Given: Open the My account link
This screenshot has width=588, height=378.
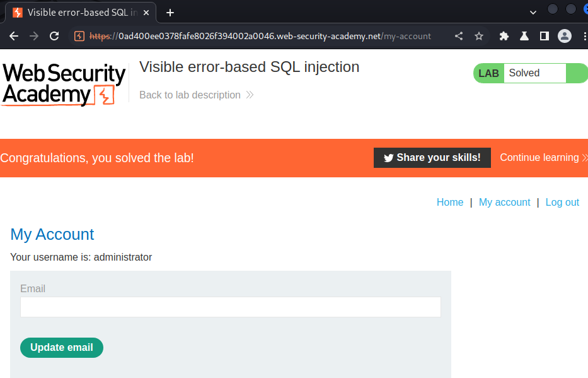Looking at the screenshot, I should click(504, 203).
